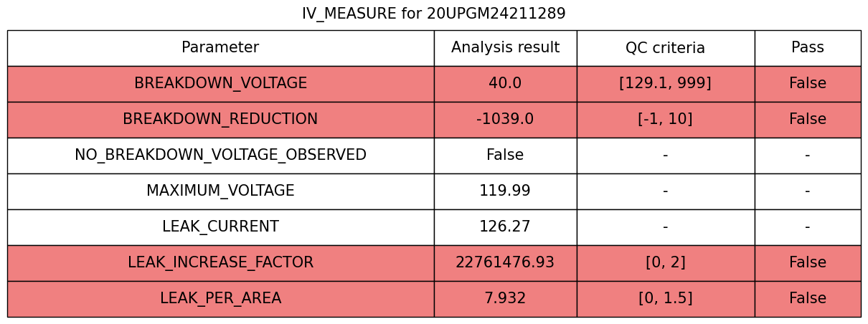Select the LEAK_CURRENT parameter cell
The height and width of the screenshot is (324, 868).
point(220,227)
